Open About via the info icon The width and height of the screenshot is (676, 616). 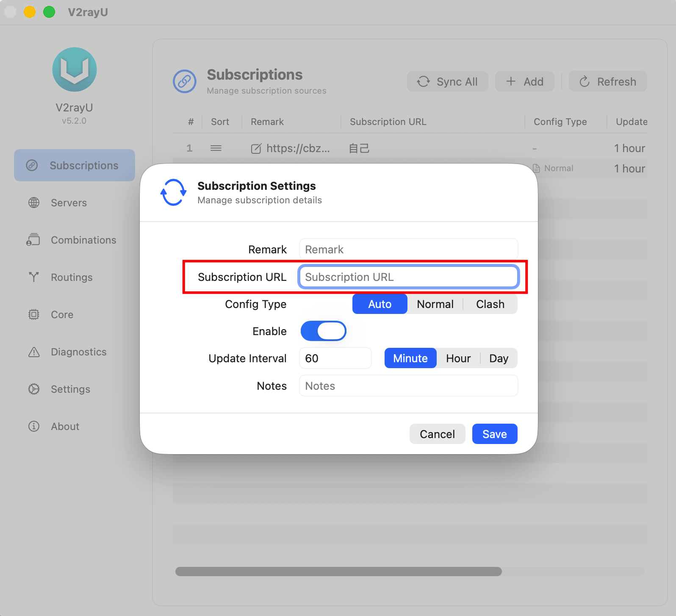(34, 426)
